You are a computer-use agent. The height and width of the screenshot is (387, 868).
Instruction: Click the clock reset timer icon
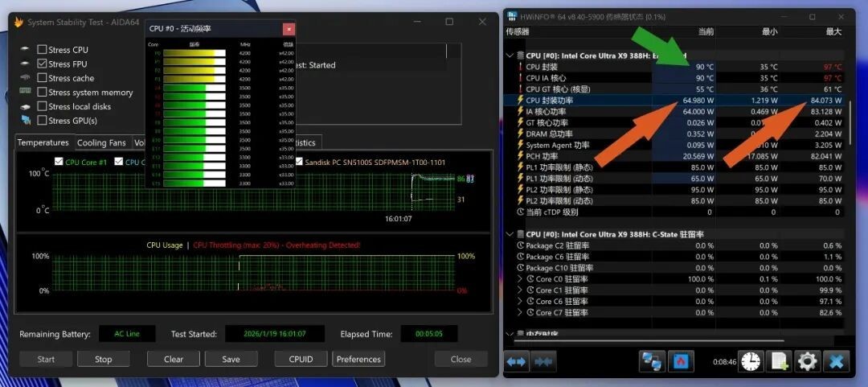[751, 361]
